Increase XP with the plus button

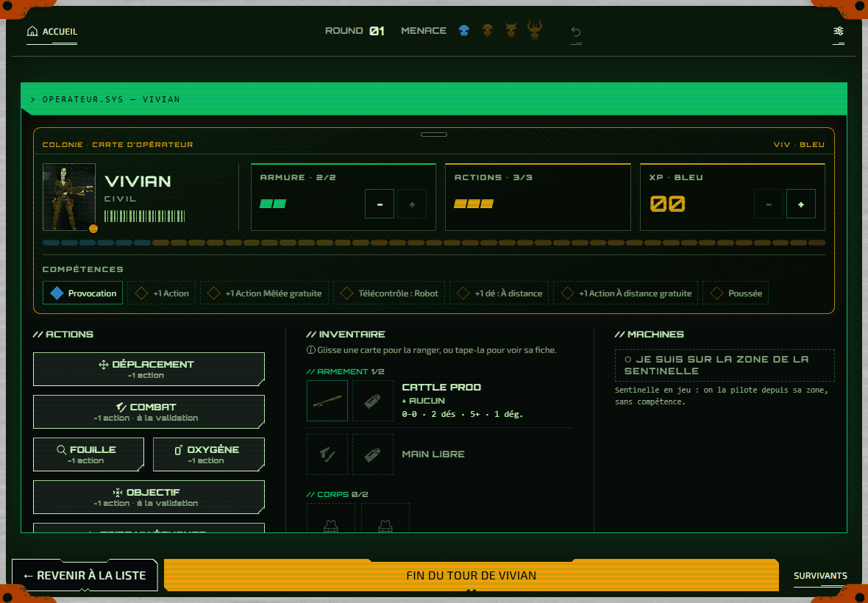[801, 204]
